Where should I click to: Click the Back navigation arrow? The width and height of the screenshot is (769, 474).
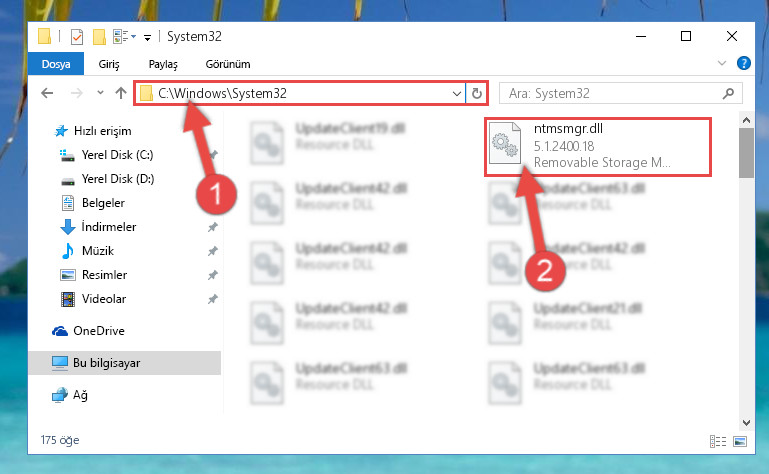[x=47, y=93]
